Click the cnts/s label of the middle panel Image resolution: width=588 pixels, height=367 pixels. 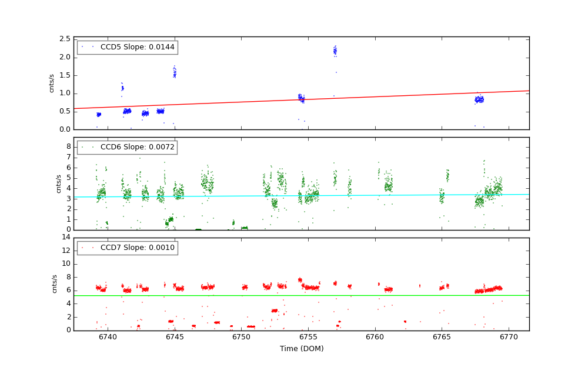(58, 183)
